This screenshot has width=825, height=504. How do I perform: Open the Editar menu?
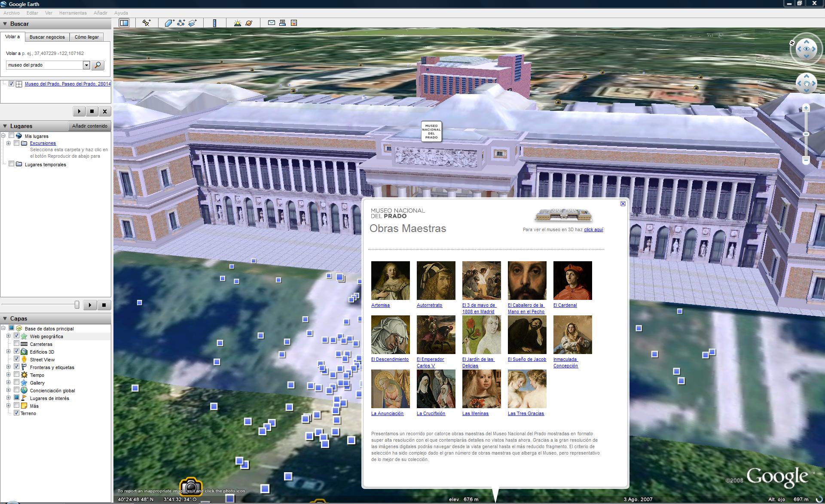32,13
